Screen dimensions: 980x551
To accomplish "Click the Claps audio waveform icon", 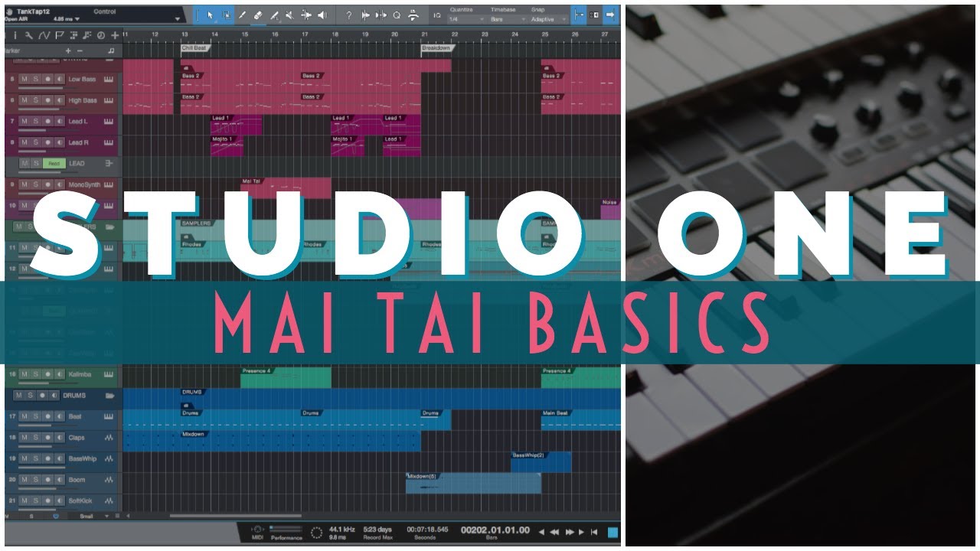I will click(x=109, y=438).
